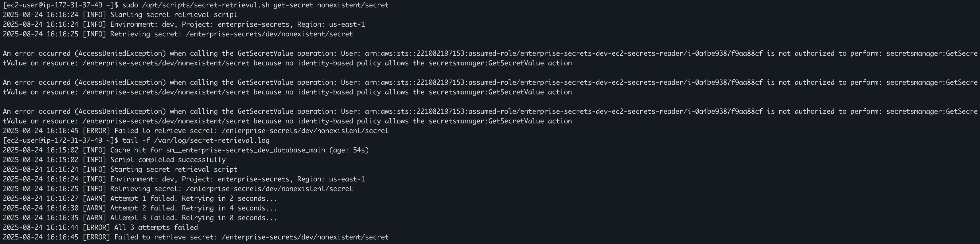
Task: Click the first AccessDeniedException error message
Action: 490,58
